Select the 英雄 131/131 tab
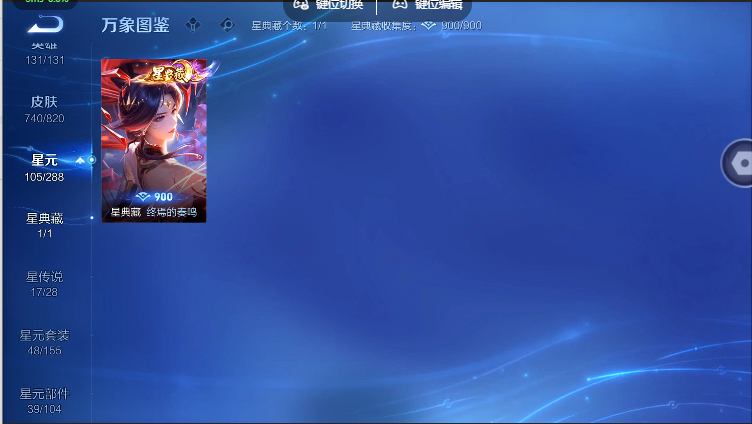 [x=45, y=54]
